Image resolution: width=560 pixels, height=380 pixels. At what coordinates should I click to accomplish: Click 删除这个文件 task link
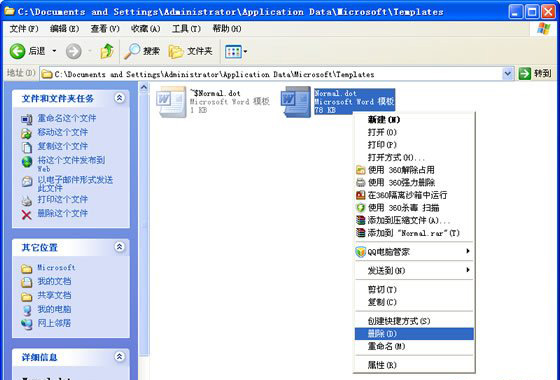click(x=62, y=213)
